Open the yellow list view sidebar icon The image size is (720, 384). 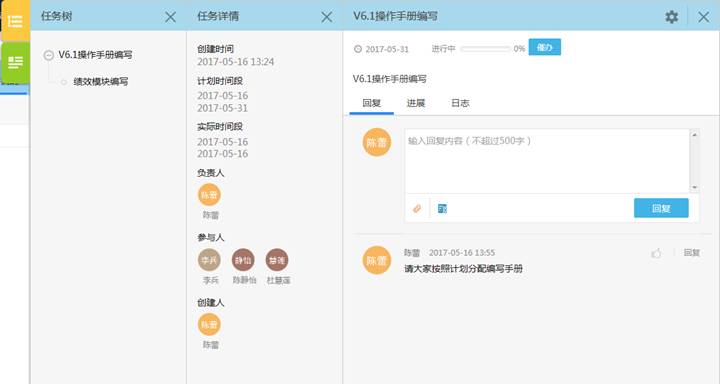pos(15,21)
